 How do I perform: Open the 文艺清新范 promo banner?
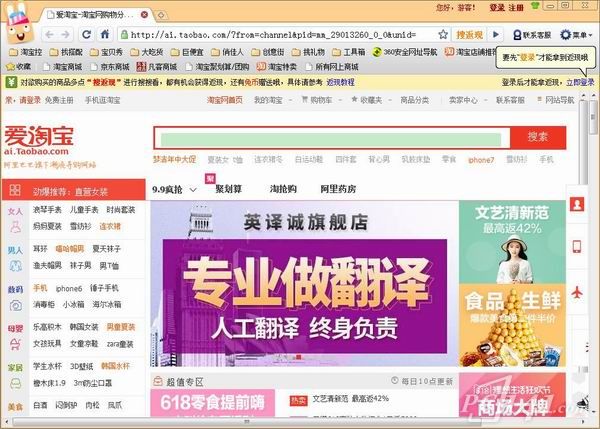tap(512, 242)
